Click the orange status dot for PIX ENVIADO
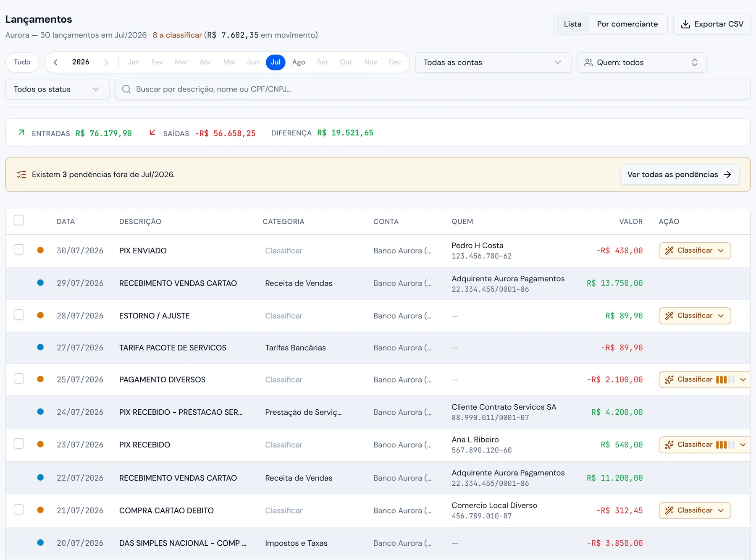This screenshot has height=560, width=756. (40, 250)
